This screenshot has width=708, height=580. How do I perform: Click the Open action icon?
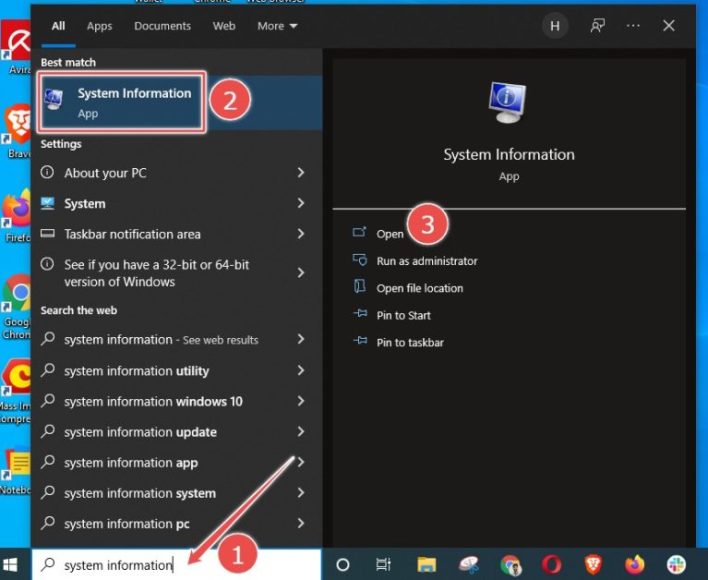click(359, 232)
